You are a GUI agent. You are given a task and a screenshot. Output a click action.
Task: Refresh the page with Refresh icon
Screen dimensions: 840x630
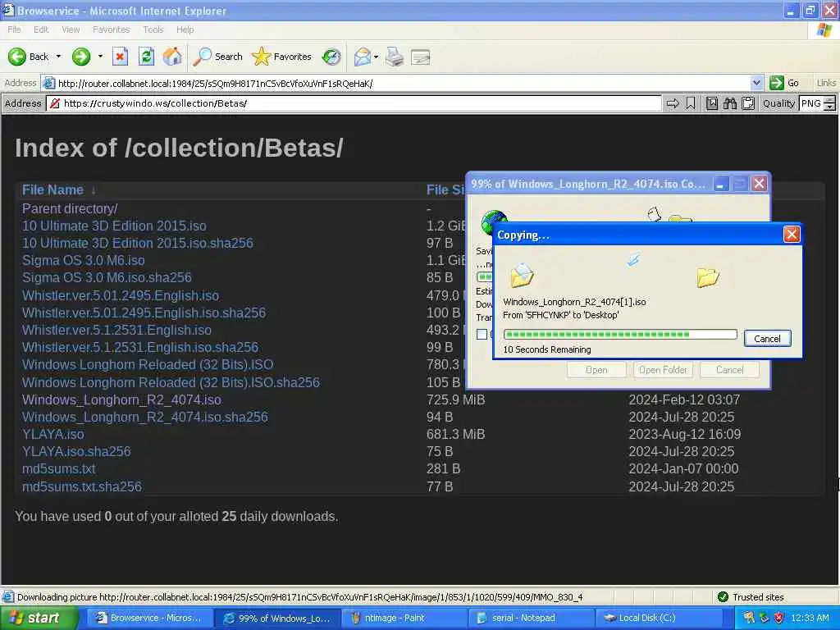click(146, 57)
